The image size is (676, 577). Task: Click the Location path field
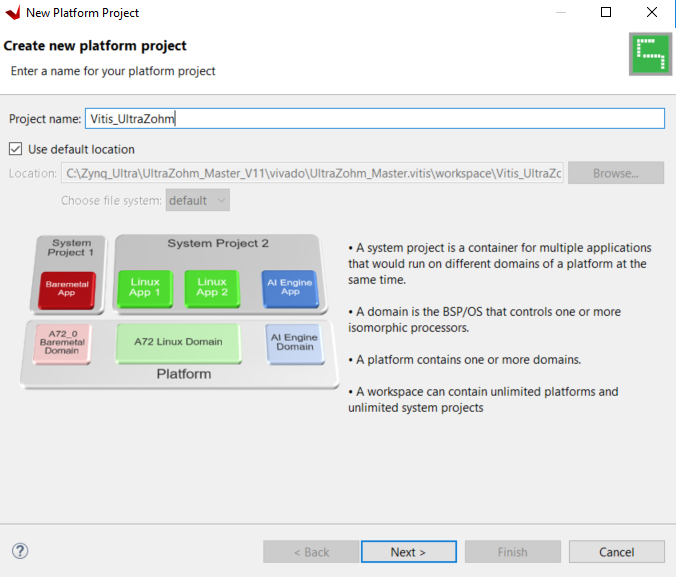point(314,173)
